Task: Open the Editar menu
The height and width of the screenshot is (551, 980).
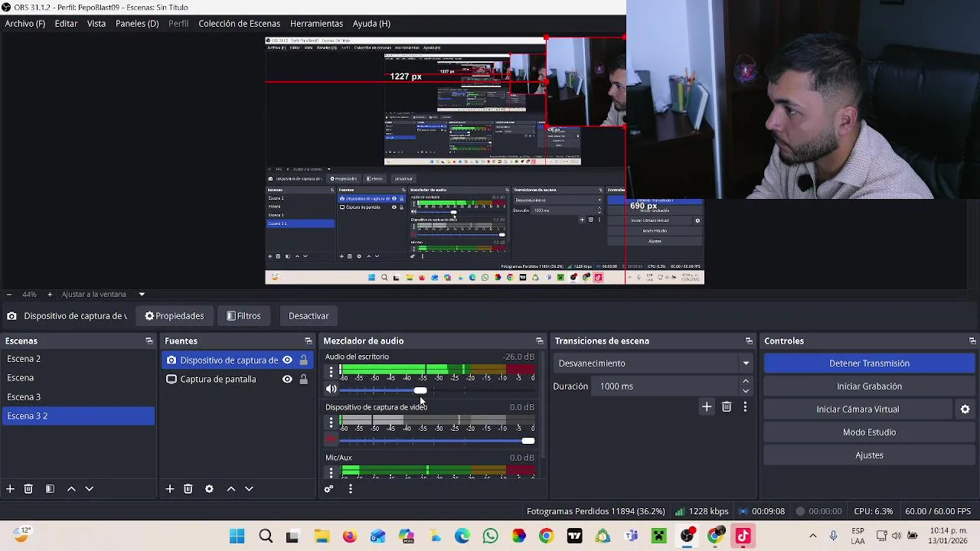Action: point(66,24)
